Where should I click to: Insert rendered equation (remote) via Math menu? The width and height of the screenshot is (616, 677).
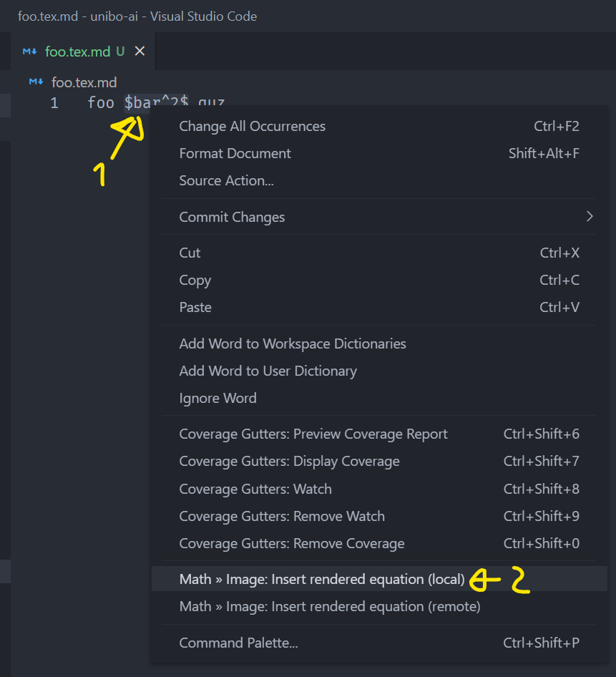tap(379, 606)
